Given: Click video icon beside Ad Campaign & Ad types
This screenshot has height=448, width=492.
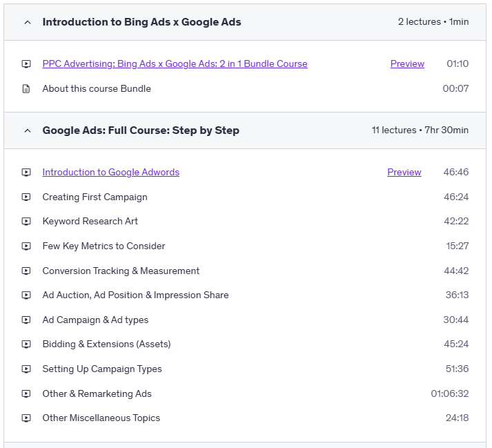Looking at the screenshot, I should click(26, 320).
